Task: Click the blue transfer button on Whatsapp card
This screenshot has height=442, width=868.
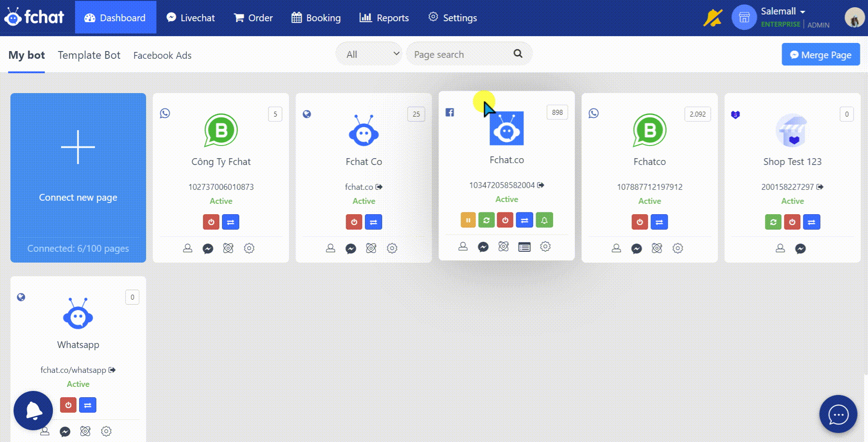Action: (x=88, y=405)
